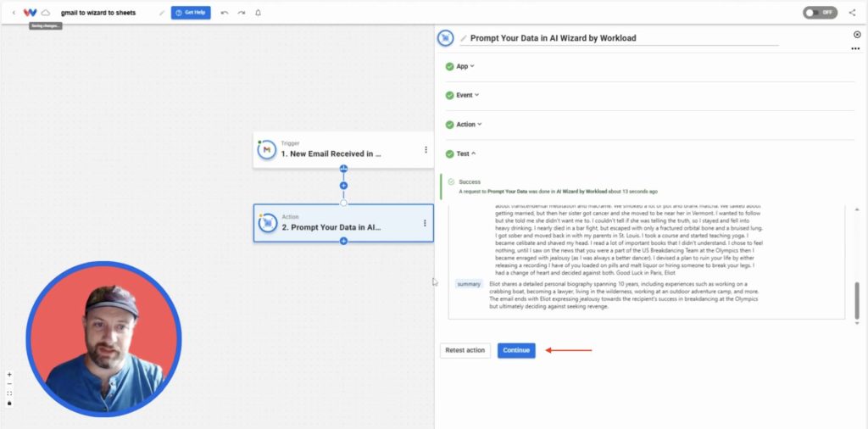Click the empty connector circle above Action node

[x=343, y=203]
